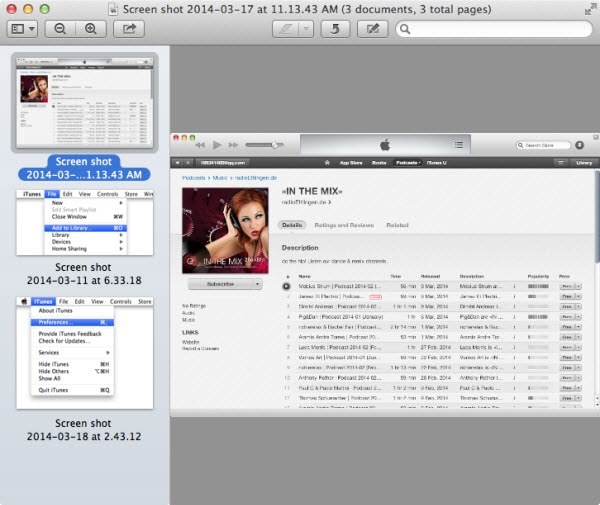Open the dropdown arrow beside Subscribe

click(x=258, y=284)
